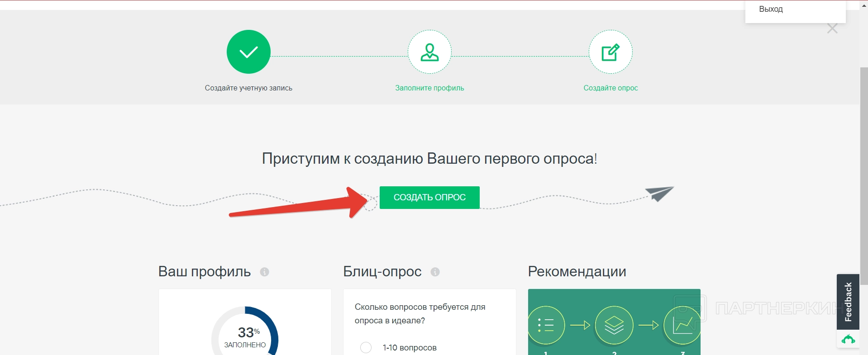
Task: Show info next to Ваш профиль
Action: click(x=265, y=272)
